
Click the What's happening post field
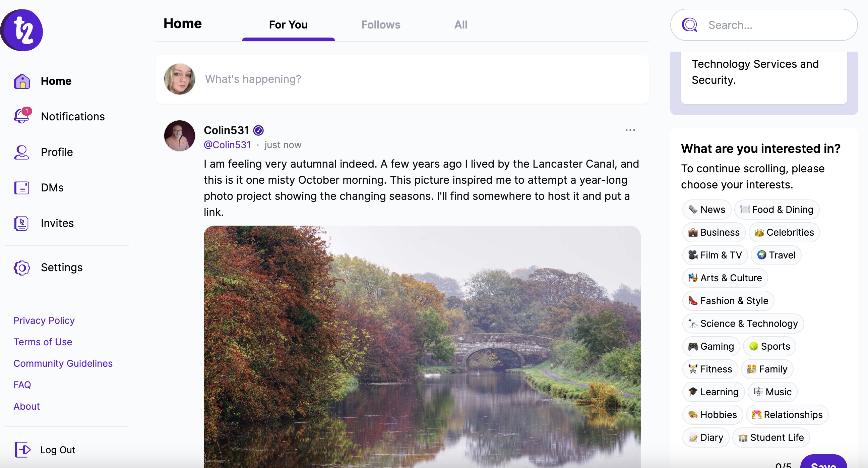(x=405, y=79)
